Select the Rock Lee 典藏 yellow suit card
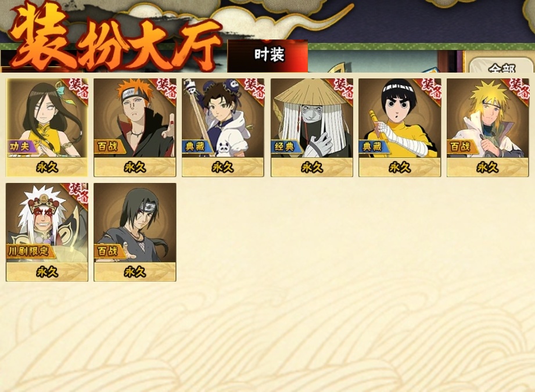The height and width of the screenshot is (392, 535). [x=400, y=127]
